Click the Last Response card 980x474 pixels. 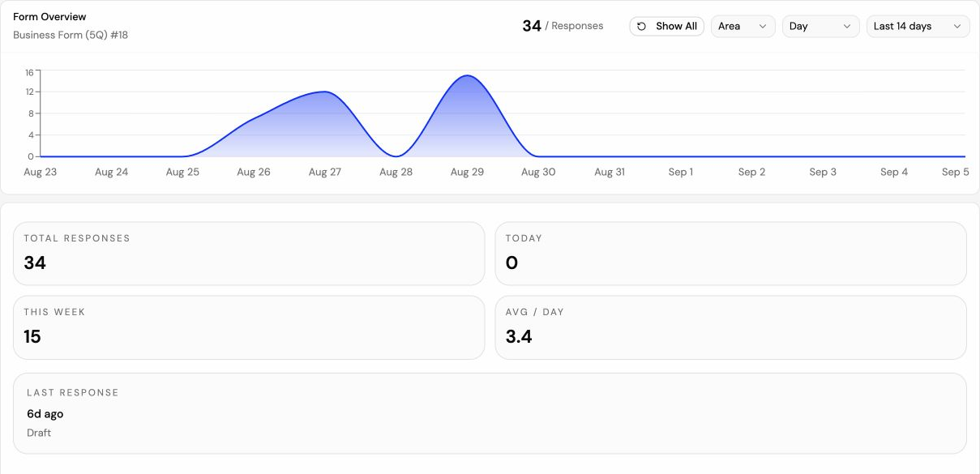click(x=490, y=413)
